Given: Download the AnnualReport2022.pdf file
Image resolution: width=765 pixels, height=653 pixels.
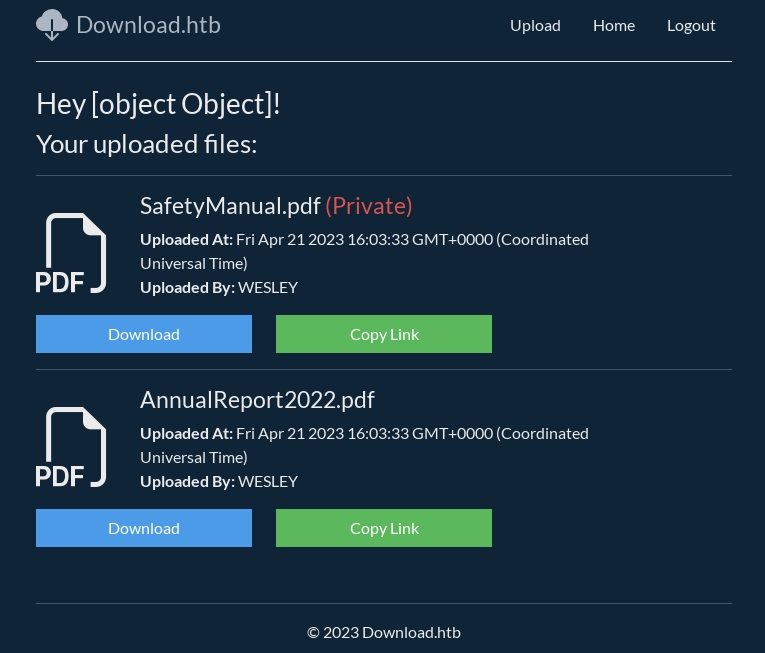Looking at the screenshot, I should pos(144,528).
